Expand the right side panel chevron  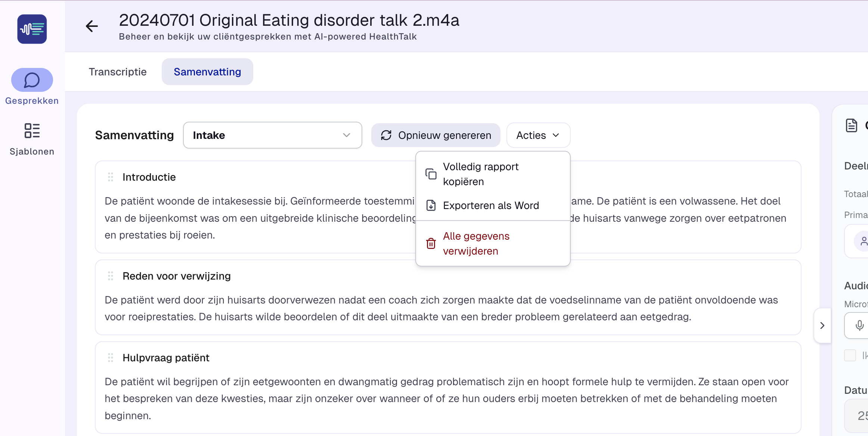822,326
